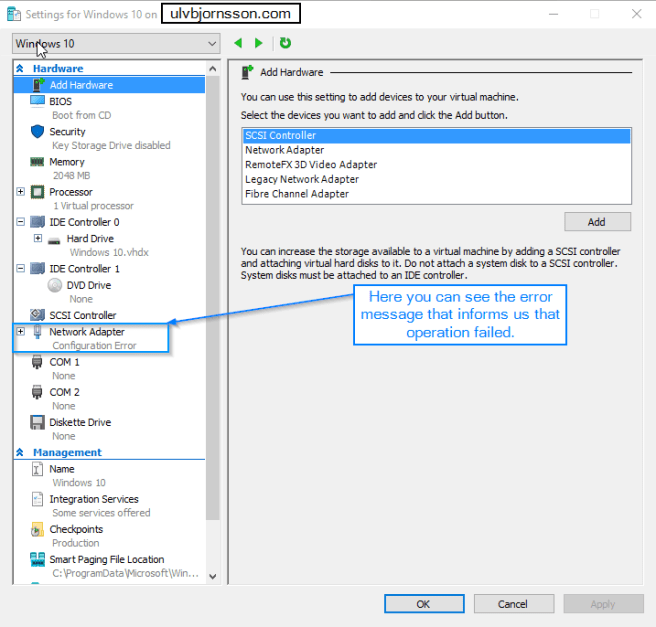Click the SCSI Controller icon
This screenshot has width=656, height=627.
[37, 315]
